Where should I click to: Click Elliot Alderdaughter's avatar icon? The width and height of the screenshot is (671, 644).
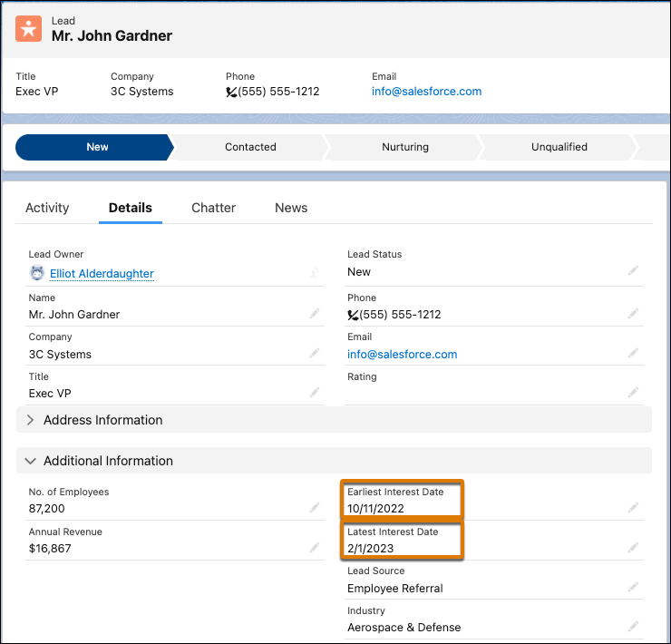coord(37,273)
